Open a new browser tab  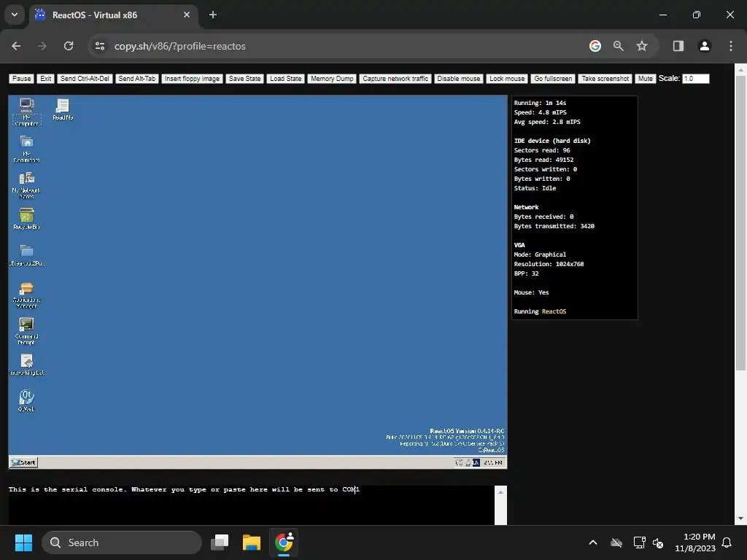click(x=213, y=15)
